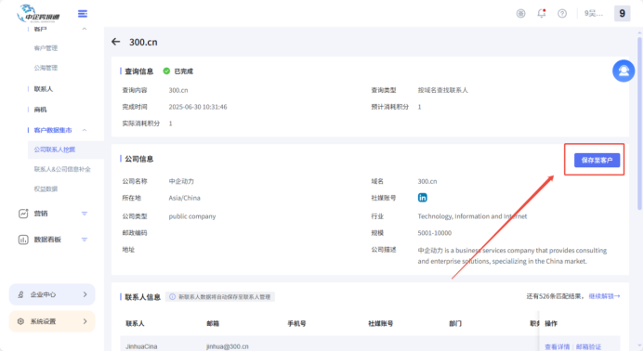Image resolution: width=644 pixels, height=351 pixels.
Task: Click the 营销 chart icon in the sidebar
Action: click(23, 214)
